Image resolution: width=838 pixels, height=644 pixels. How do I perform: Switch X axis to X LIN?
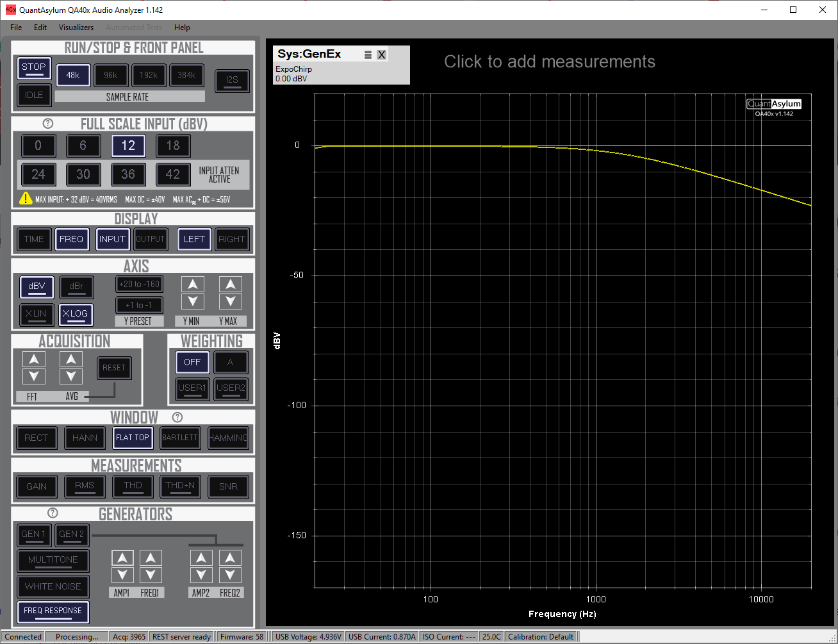pyautogui.click(x=37, y=315)
